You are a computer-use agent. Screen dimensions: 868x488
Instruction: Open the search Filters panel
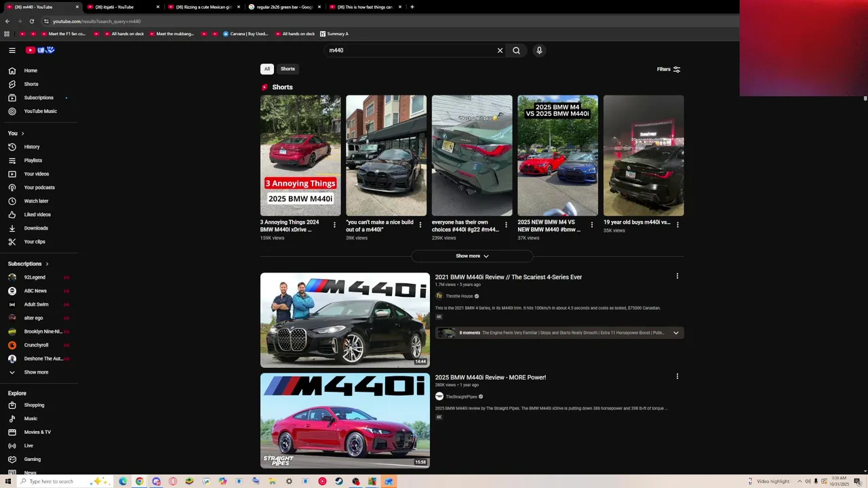[x=669, y=69]
